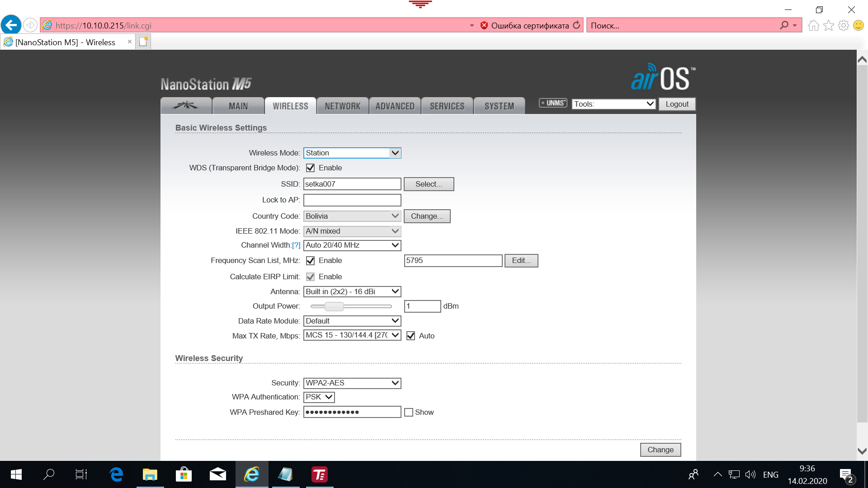Open browser Settings gear icon
This screenshot has width=868, height=488.
point(843,25)
